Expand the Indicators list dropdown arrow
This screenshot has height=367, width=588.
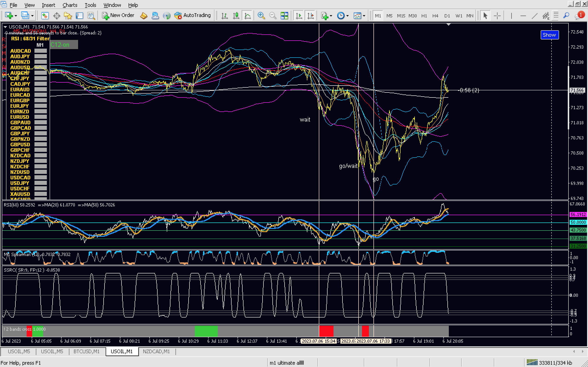point(331,16)
